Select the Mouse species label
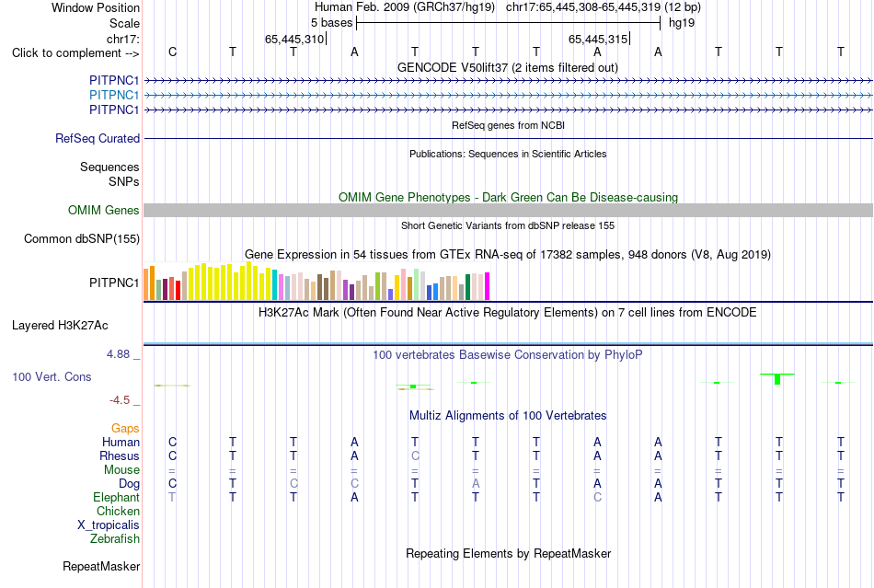This screenshot has height=588, width=874. pos(121,470)
